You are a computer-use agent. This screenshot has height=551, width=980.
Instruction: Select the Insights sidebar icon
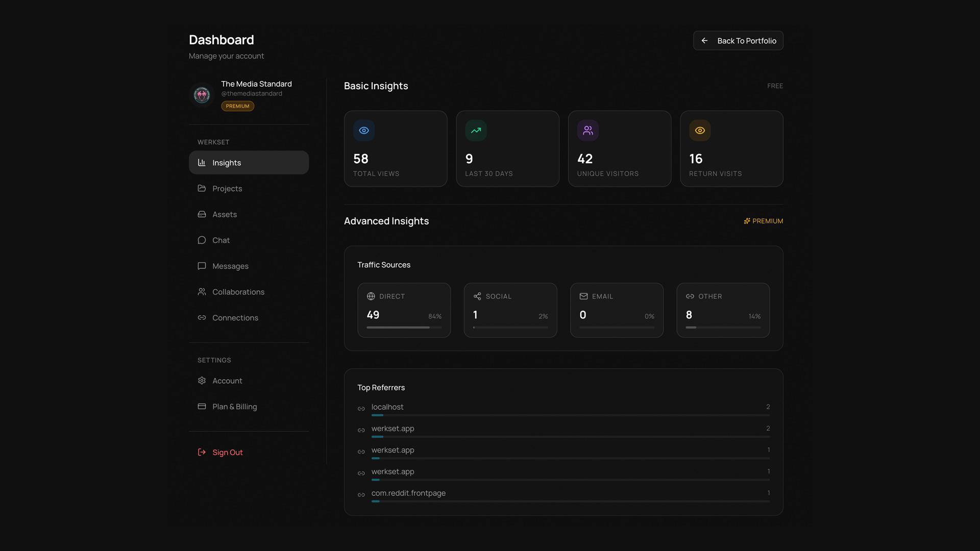tap(202, 162)
